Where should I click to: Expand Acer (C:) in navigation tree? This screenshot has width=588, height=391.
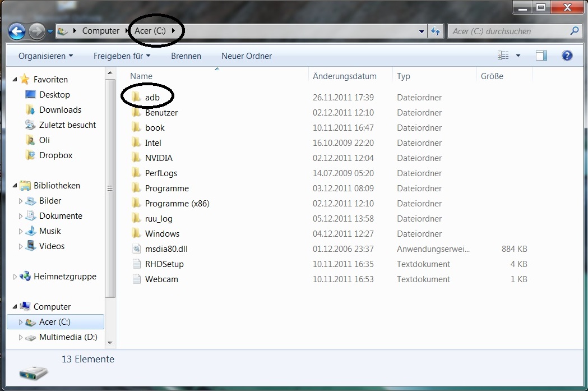21,322
